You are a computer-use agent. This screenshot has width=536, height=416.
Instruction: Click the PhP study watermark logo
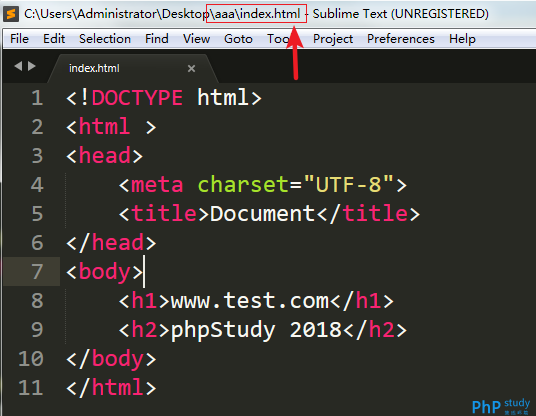501,406
